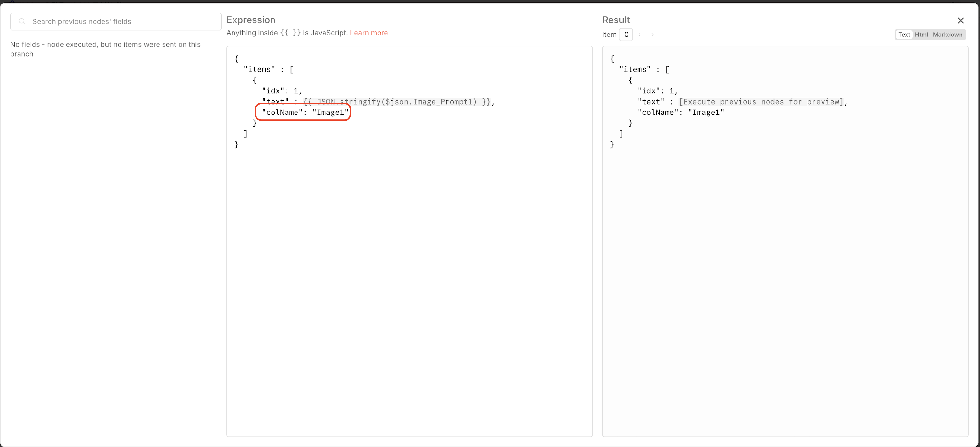This screenshot has width=980, height=447.
Task: Close the expression editor modal
Action: (x=961, y=20)
